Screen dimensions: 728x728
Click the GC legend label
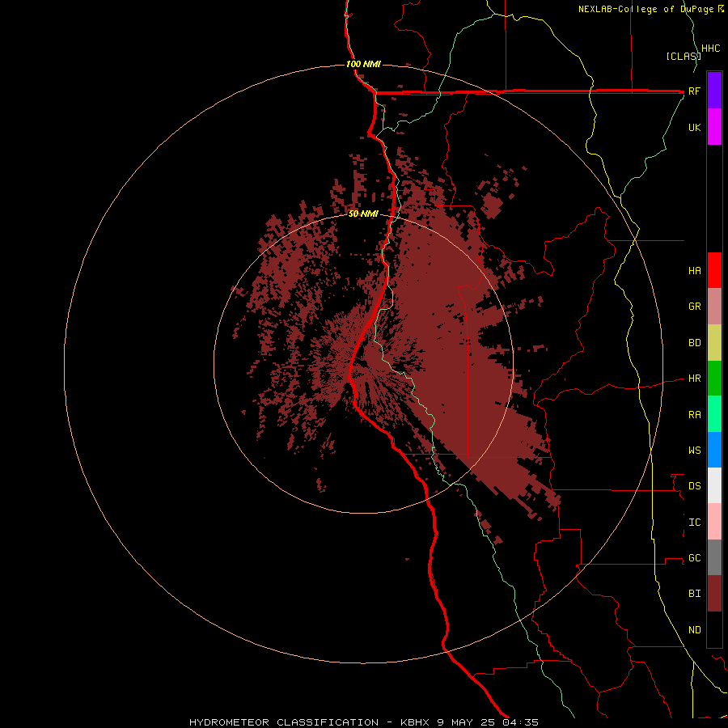pos(694,557)
